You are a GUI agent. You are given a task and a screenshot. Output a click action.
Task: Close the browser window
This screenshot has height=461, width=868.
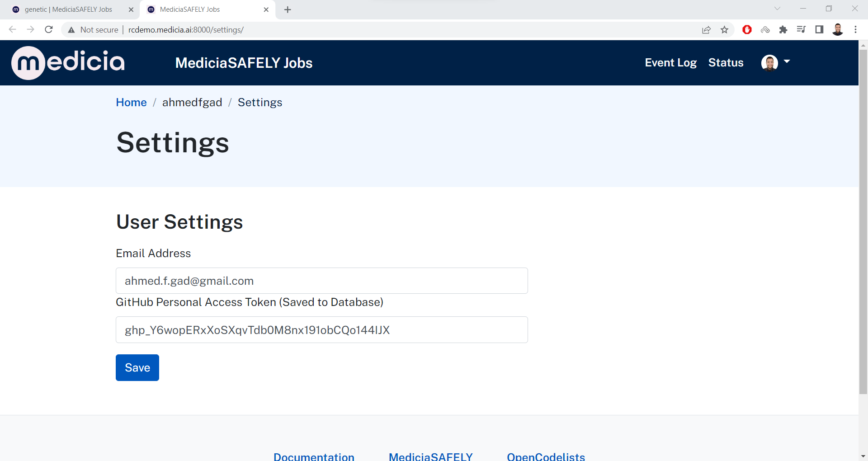[x=855, y=9]
